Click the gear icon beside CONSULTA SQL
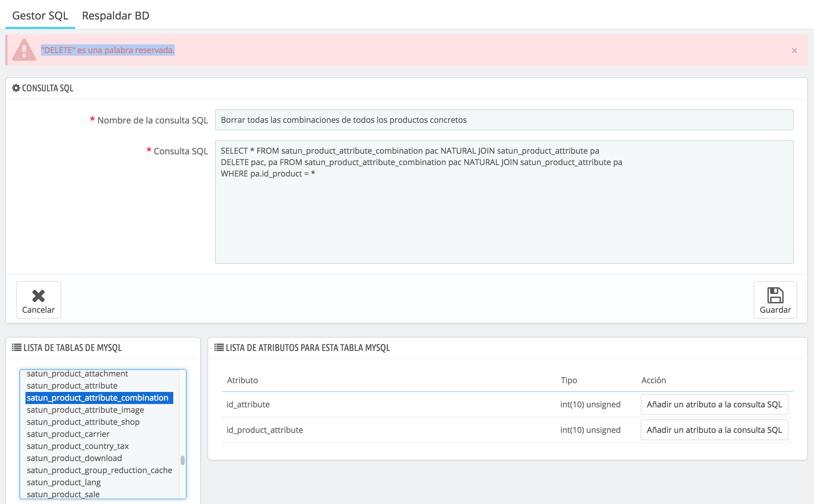 (x=16, y=88)
